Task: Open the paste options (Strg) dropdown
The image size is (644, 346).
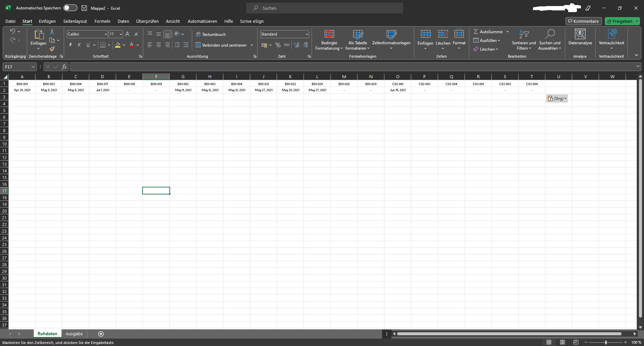Action: [x=557, y=99]
